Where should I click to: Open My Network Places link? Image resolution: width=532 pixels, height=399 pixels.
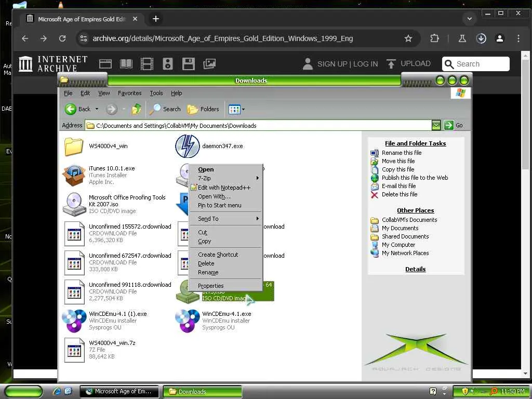point(405,253)
